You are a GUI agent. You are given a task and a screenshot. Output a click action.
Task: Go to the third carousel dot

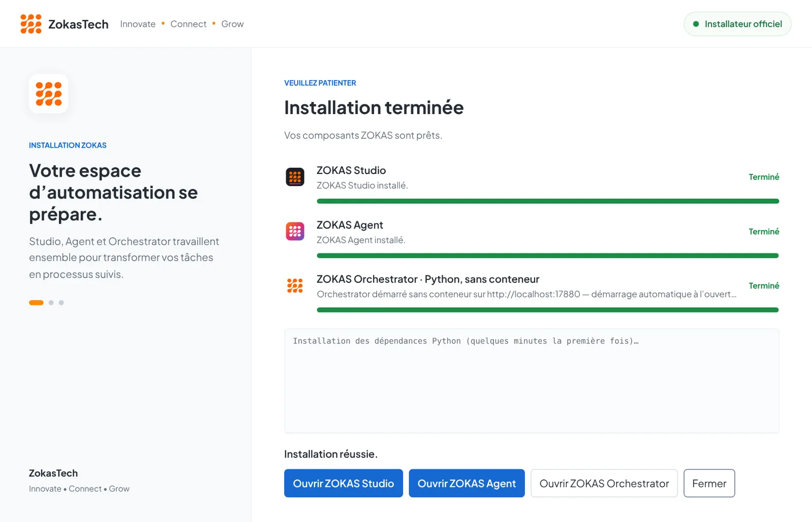tap(61, 303)
